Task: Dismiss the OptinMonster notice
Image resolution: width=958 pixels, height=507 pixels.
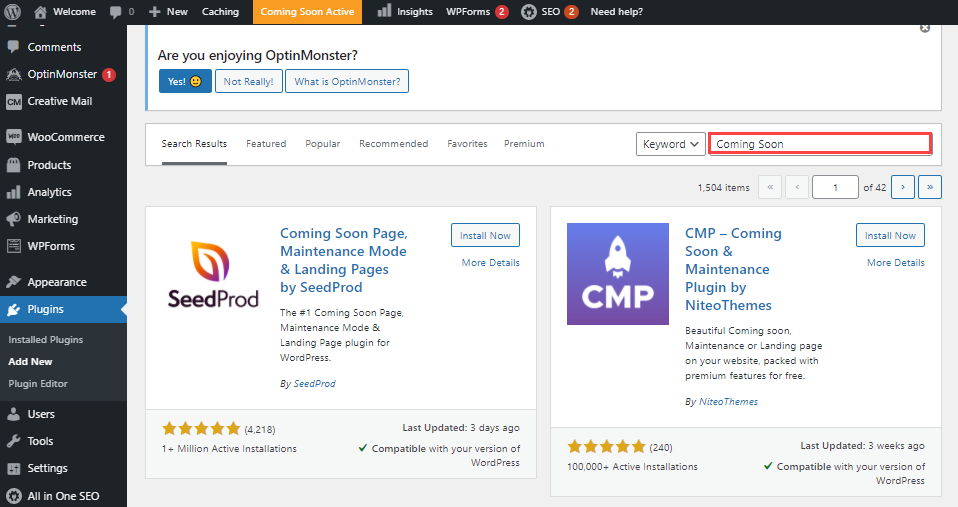Action: (925, 28)
